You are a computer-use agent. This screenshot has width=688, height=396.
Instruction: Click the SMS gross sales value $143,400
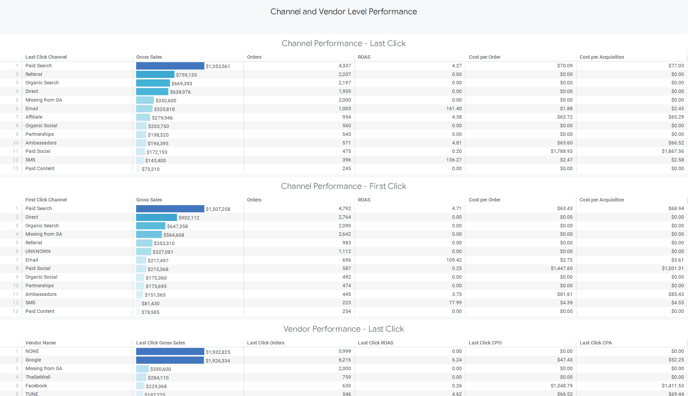pyautogui.click(x=156, y=161)
